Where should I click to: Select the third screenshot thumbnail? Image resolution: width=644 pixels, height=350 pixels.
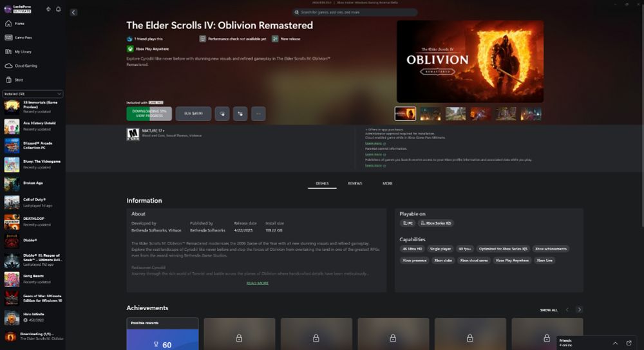point(455,114)
